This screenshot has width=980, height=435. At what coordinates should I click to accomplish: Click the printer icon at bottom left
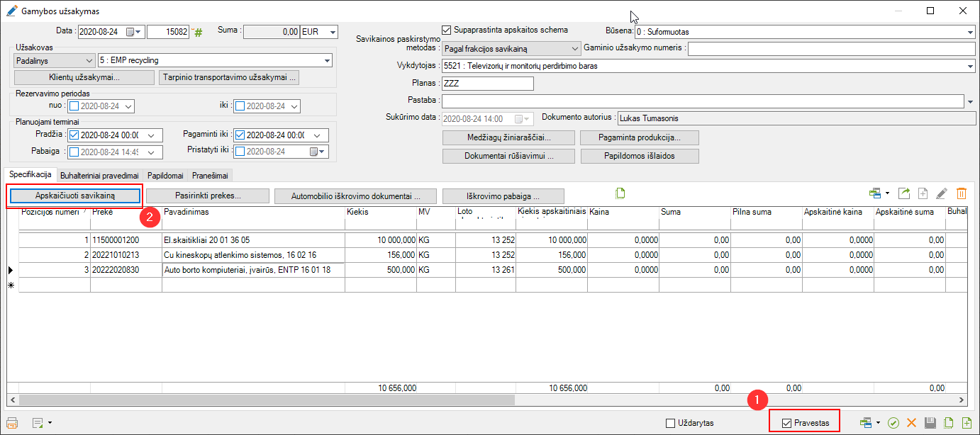point(12,423)
